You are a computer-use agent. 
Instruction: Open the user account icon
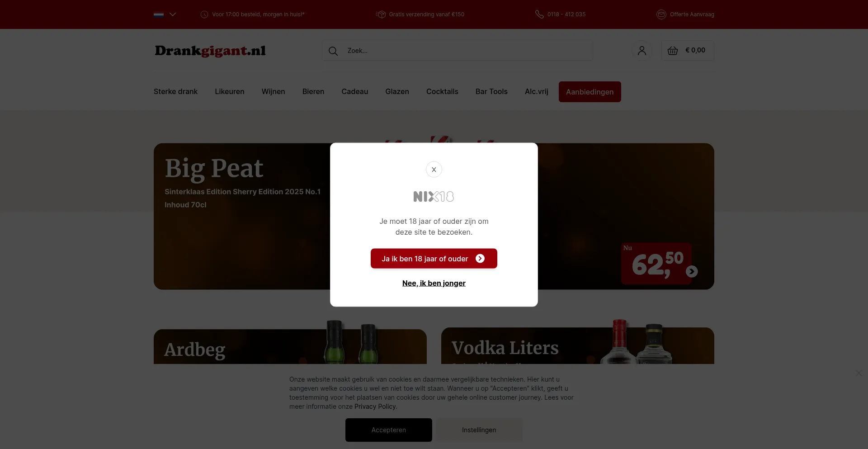pos(642,51)
